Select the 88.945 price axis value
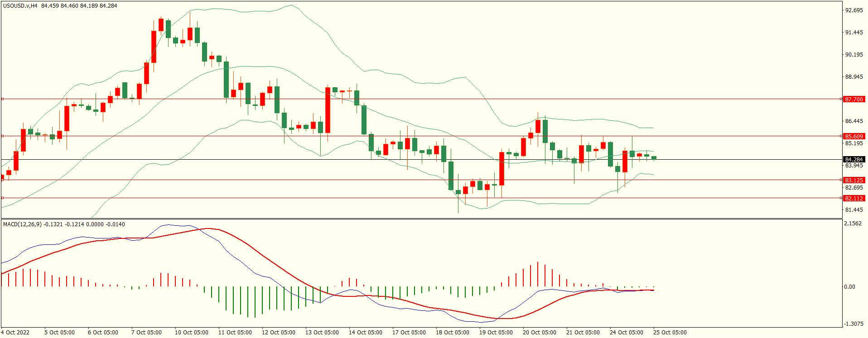The image size is (868, 338). pyautogui.click(x=854, y=77)
